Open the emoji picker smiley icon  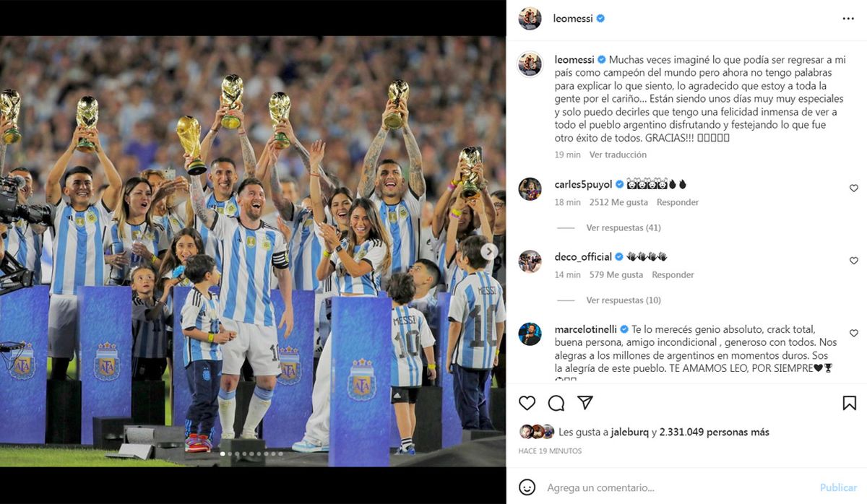tap(527, 487)
